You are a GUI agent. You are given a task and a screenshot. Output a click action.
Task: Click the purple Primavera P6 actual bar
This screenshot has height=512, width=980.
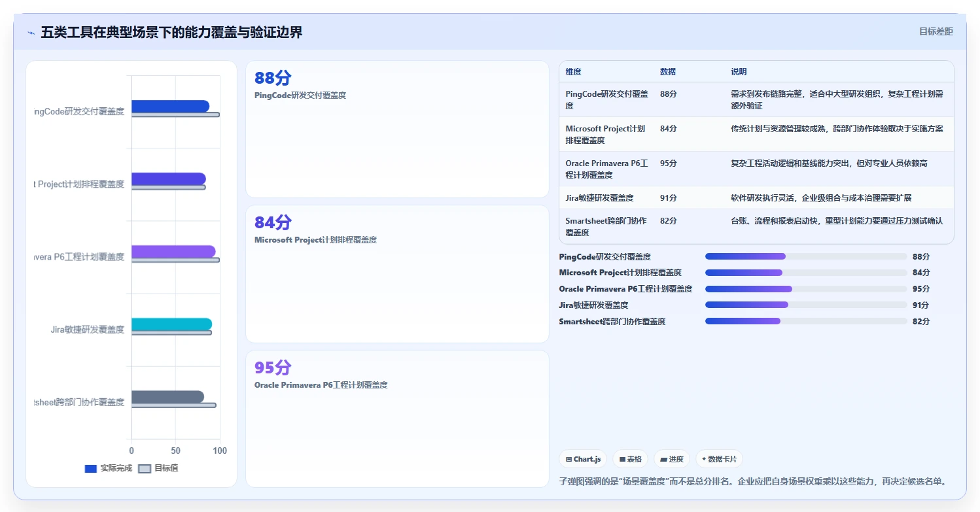(173, 251)
